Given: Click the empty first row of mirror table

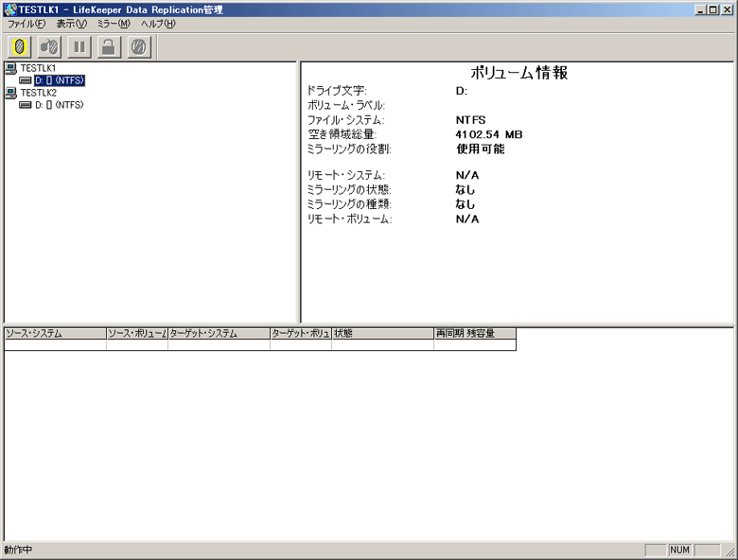Looking at the screenshot, I should [x=260, y=345].
